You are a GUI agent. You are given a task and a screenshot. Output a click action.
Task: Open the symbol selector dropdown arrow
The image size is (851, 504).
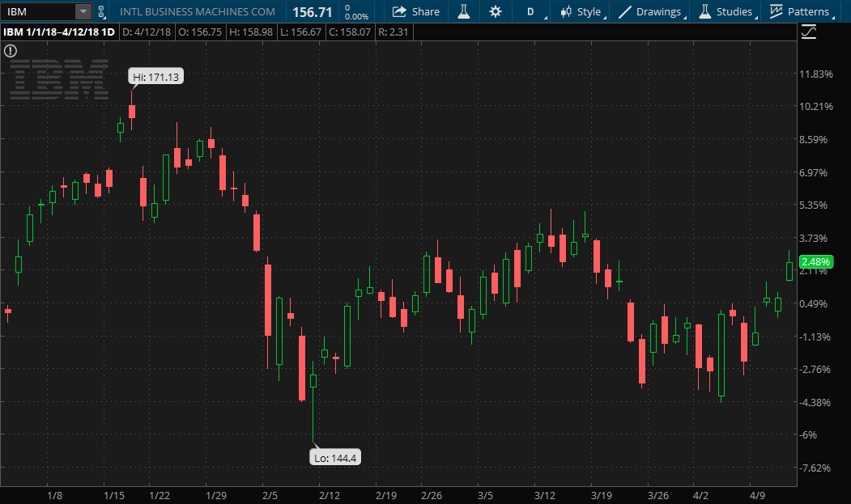83,11
